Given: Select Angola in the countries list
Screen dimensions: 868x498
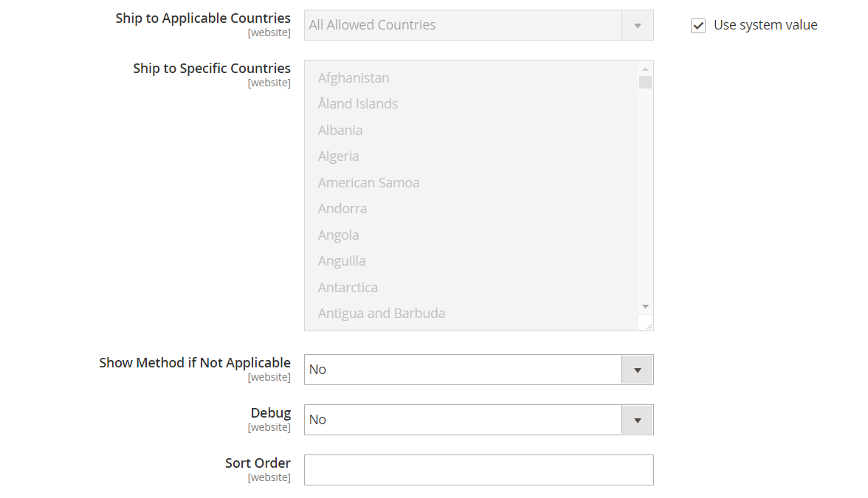Looking at the screenshot, I should point(339,235).
